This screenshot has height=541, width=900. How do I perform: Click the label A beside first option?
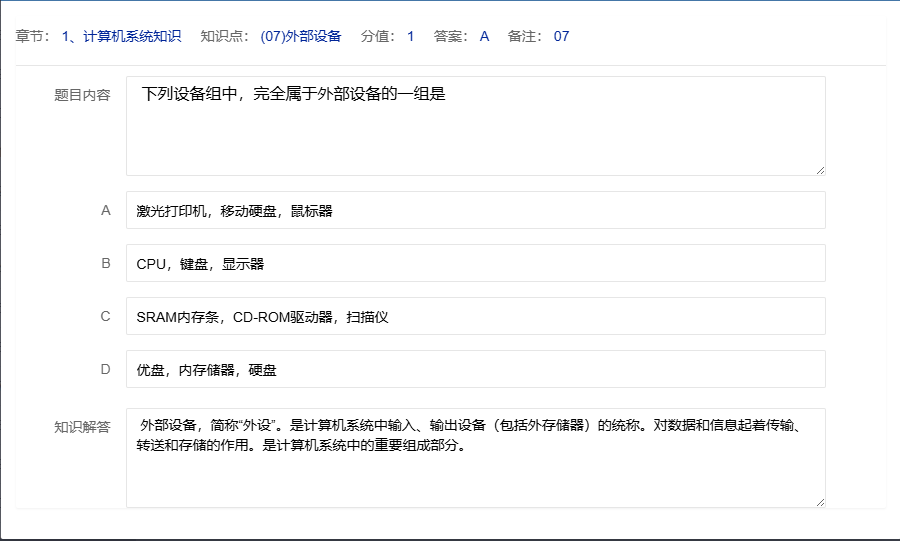[105, 211]
